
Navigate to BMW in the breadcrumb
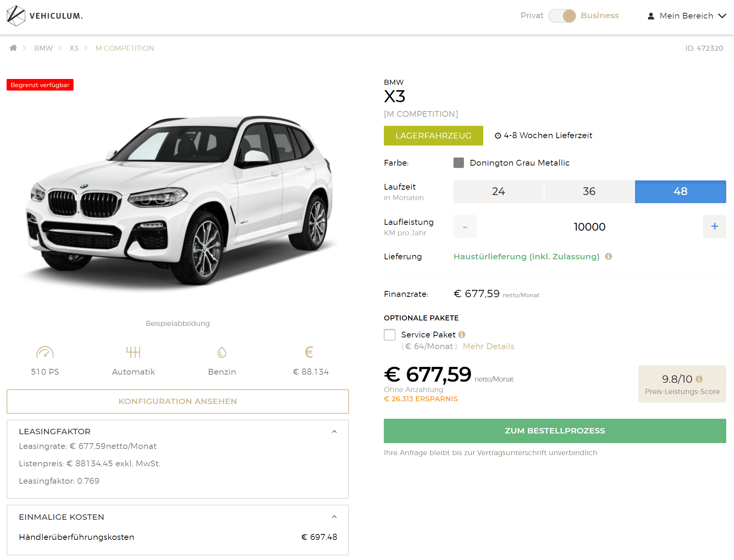click(43, 48)
